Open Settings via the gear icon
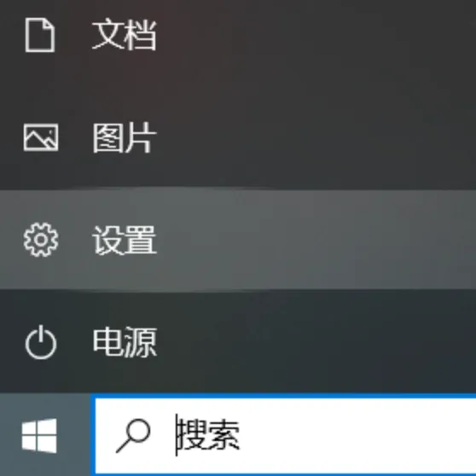476x476 pixels. (x=41, y=240)
